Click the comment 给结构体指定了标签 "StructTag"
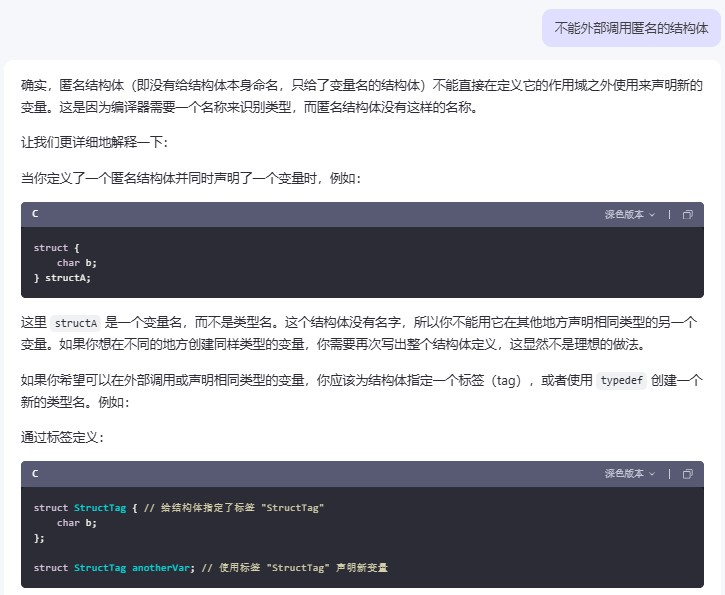 (233, 508)
